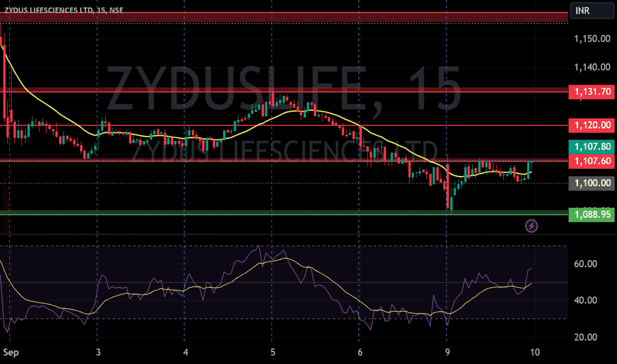Click the 1,107.60 red price label
This screenshot has height=364, width=617.
click(591, 161)
